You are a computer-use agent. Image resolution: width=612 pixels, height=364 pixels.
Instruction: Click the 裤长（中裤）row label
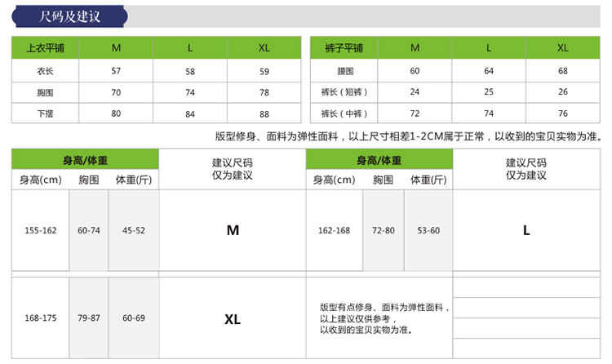pos(344,113)
